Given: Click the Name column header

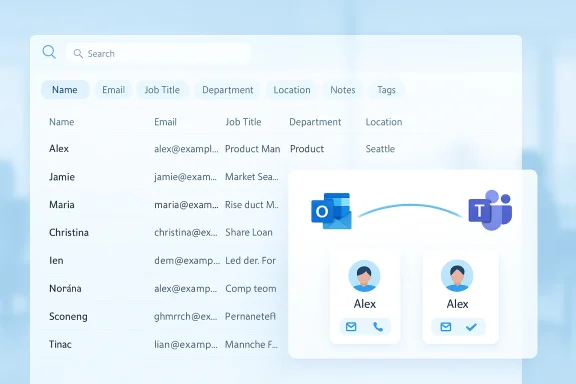Looking at the screenshot, I should pyautogui.click(x=61, y=122).
